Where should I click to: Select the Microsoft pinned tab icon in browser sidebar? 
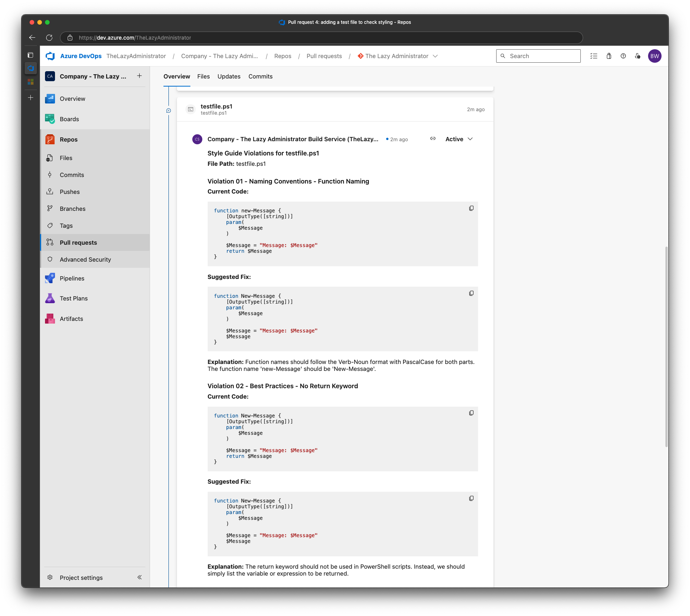tap(30, 82)
